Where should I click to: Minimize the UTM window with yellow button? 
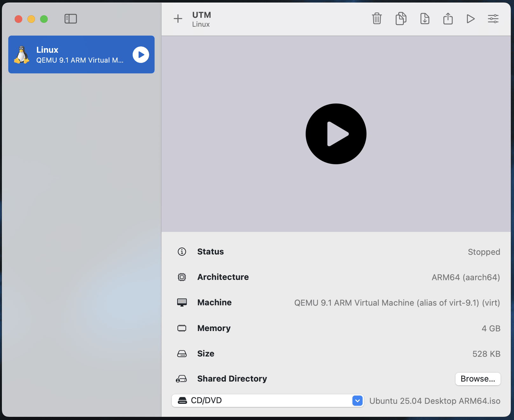31,19
